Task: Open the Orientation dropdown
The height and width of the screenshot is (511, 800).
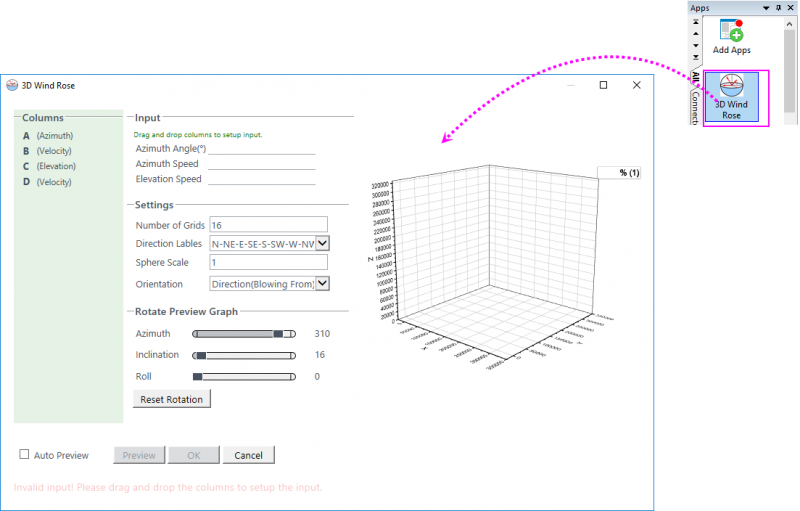Action: 322,284
